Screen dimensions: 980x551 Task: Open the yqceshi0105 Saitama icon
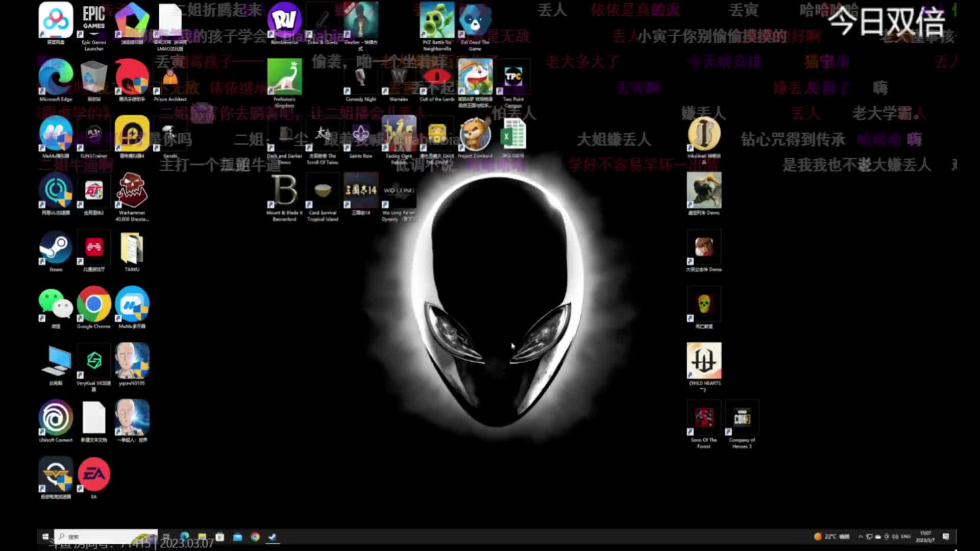click(x=132, y=364)
